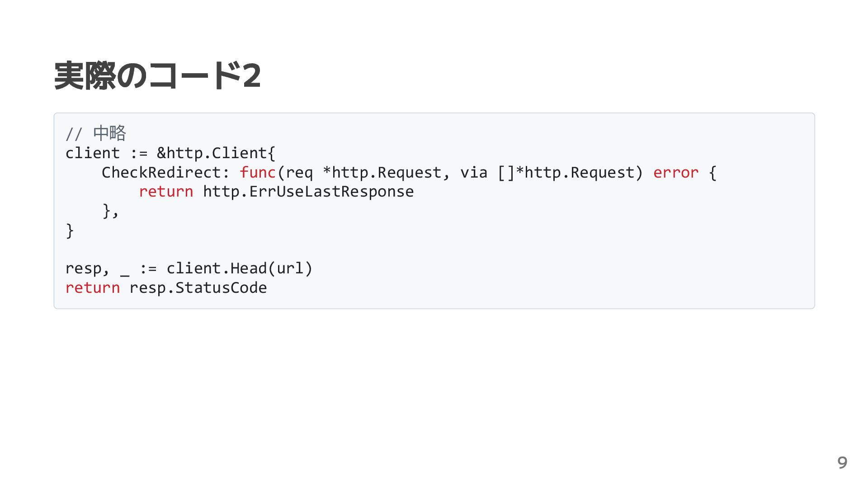
Task: Click the CheckRedirect field name
Action: point(161,172)
